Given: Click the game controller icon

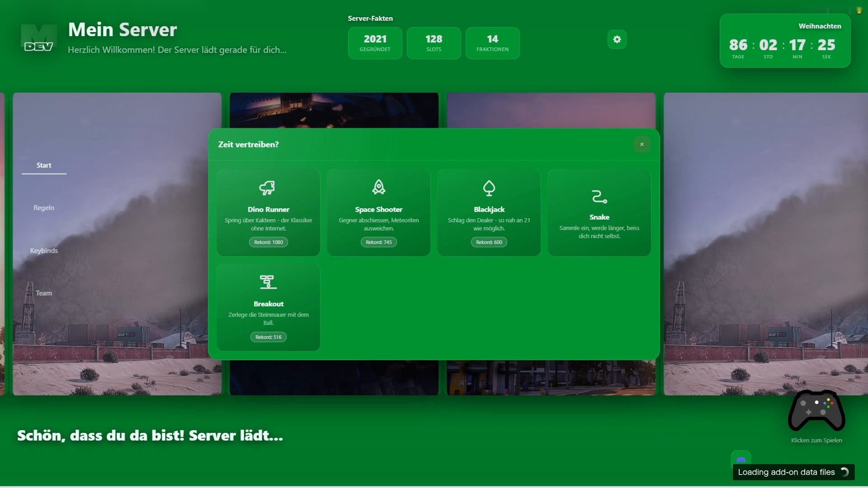Looking at the screenshot, I should pos(816,410).
